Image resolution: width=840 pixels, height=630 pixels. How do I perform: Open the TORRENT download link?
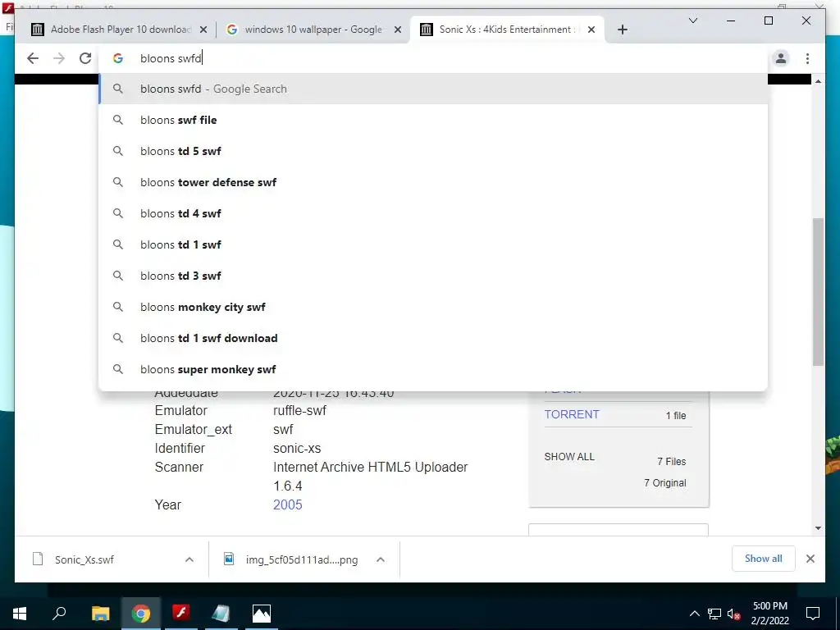tap(572, 414)
